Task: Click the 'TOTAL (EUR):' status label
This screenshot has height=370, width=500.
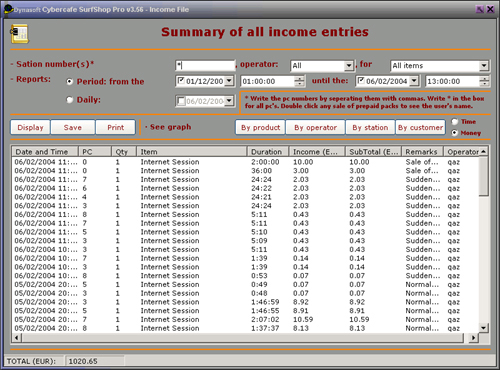Action: coord(31,361)
